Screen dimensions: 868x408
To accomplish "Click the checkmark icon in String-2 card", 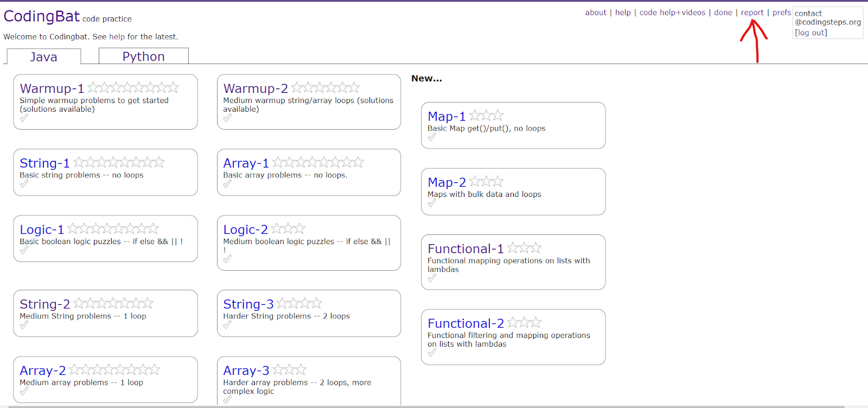I will [24, 325].
